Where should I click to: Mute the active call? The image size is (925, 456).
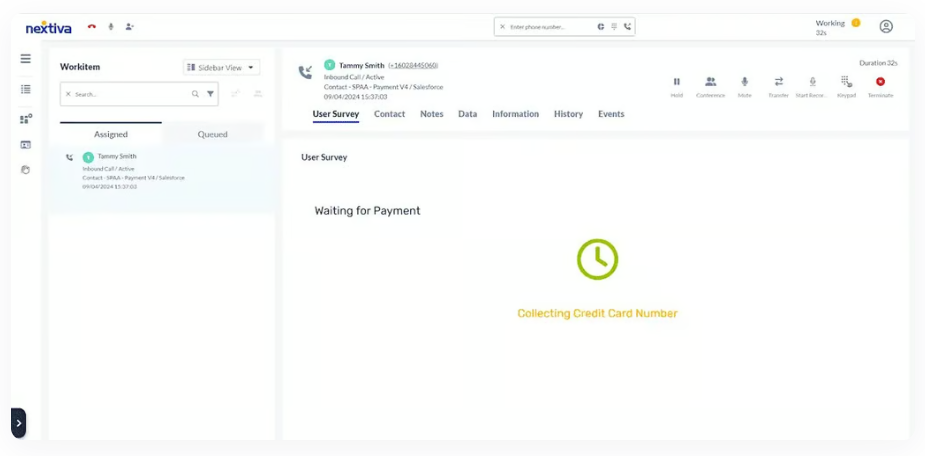[744, 86]
